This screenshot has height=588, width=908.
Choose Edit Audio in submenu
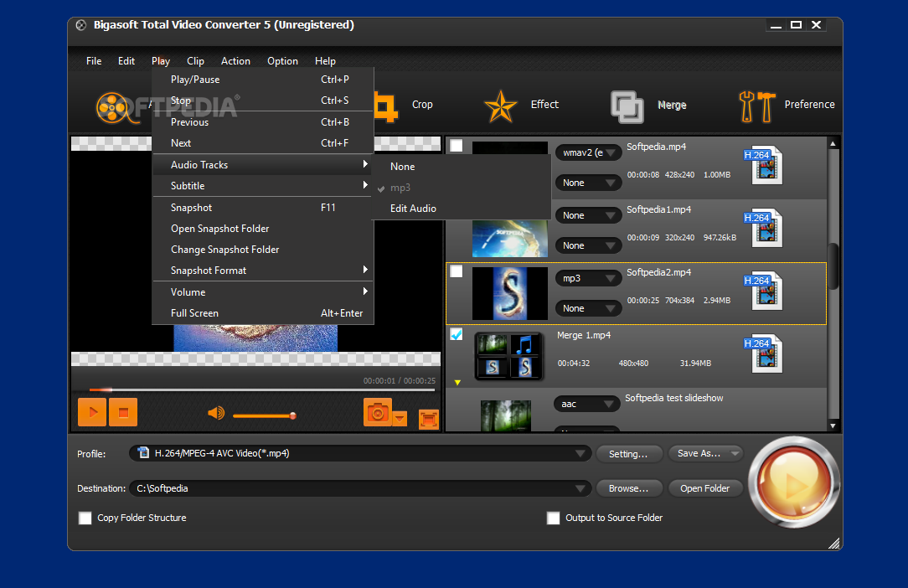(x=461, y=209)
